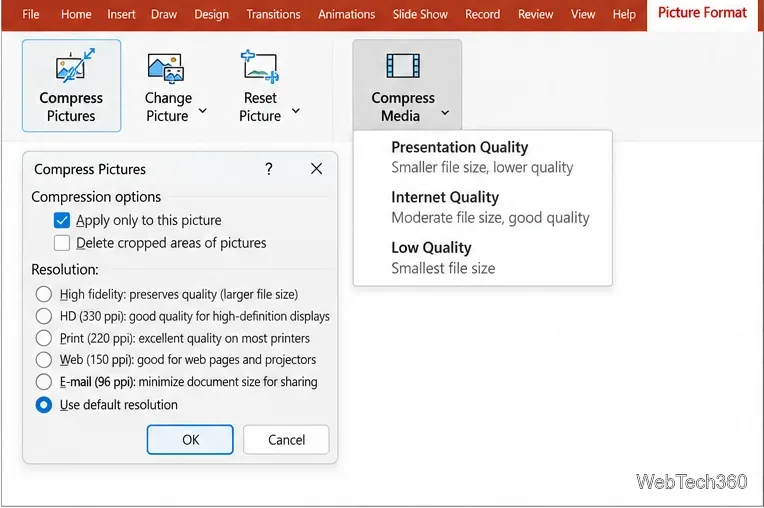This screenshot has height=508, width=764.
Task: Confirm compression with OK button
Action: point(190,440)
